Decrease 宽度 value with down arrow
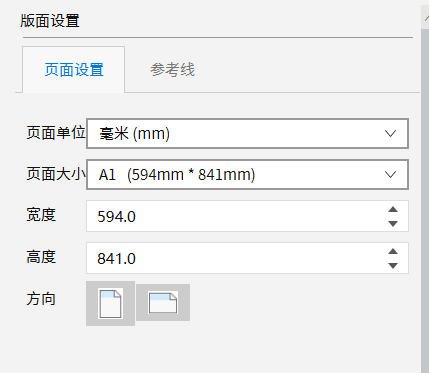The width and height of the screenshot is (429, 373). pos(393,224)
